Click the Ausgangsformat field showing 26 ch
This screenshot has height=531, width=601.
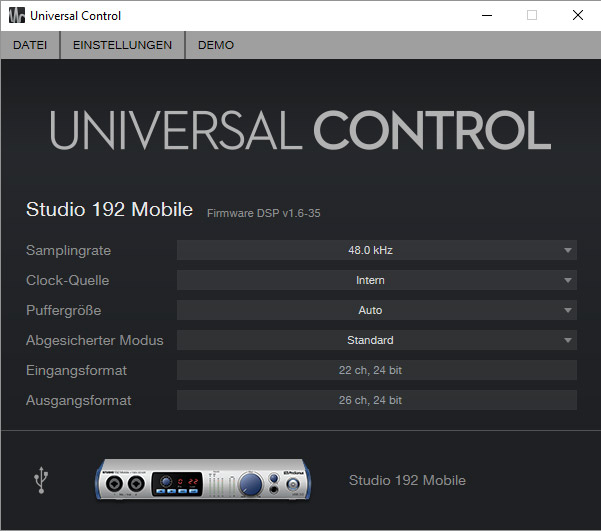click(376, 400)
